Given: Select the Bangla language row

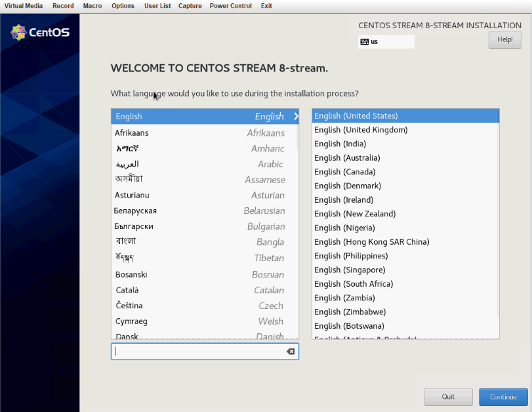Looking at the screenshot, I should pos(205,242).
